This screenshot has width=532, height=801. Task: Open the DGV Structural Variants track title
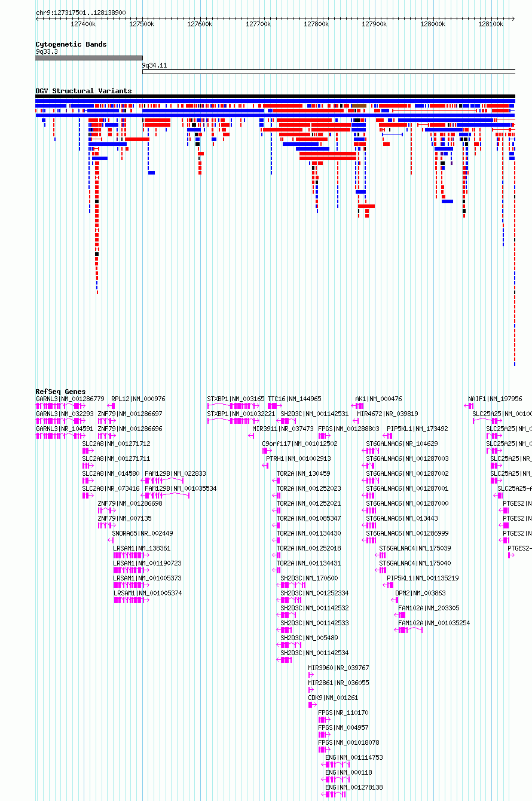[x=84, y=91]
